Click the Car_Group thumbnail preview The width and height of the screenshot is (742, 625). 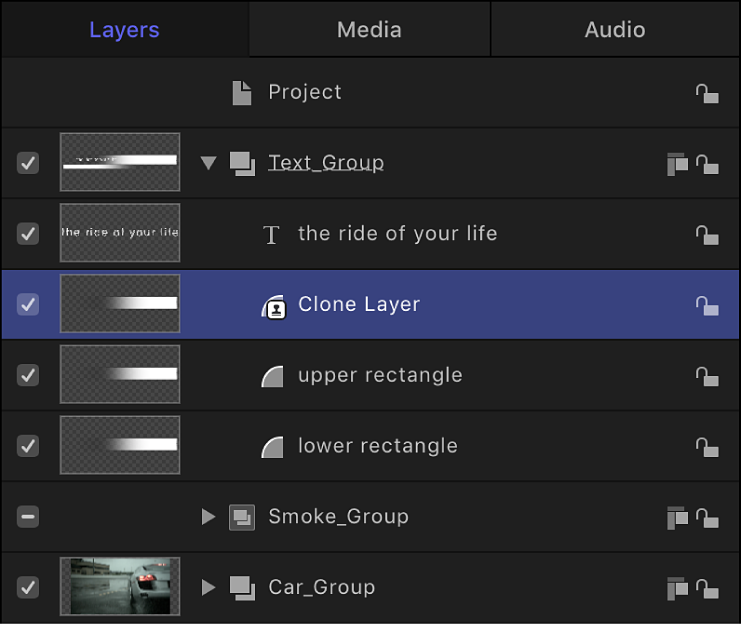[120, 587]
